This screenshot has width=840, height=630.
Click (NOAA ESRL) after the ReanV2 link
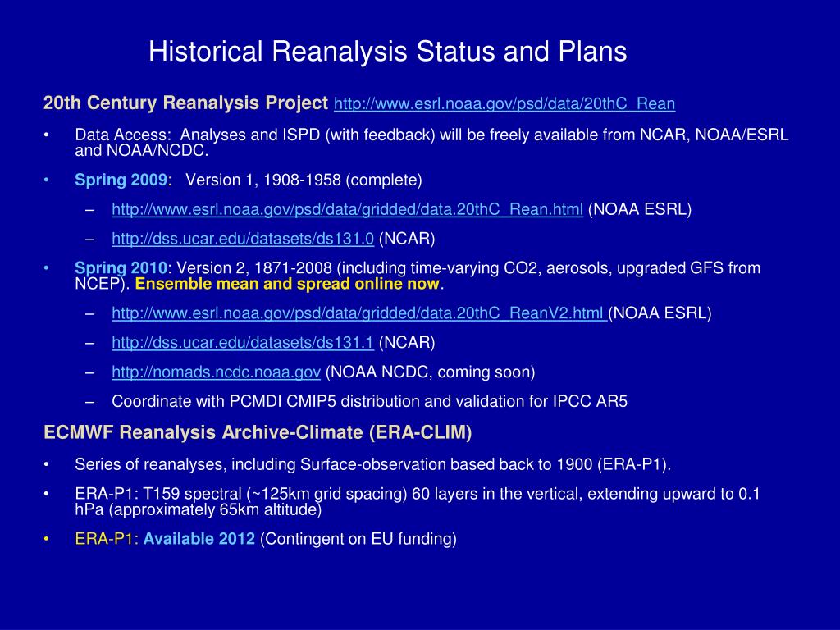(660, 313)
